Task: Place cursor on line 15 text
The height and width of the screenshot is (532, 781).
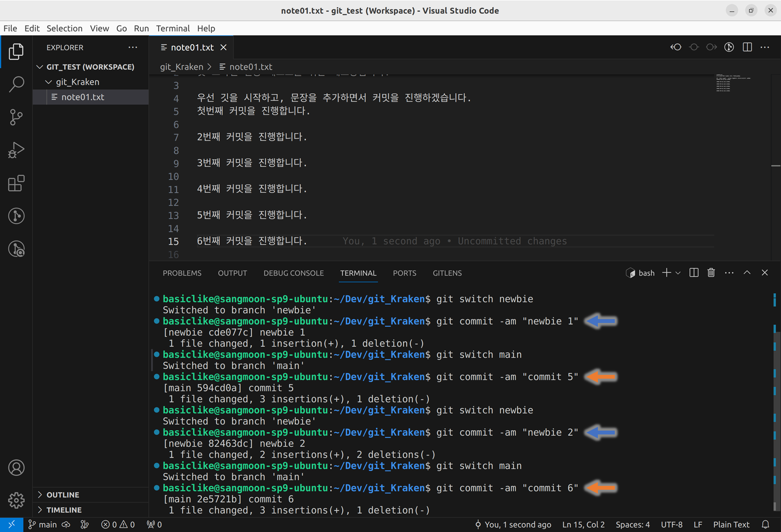Action: point(252,241)
